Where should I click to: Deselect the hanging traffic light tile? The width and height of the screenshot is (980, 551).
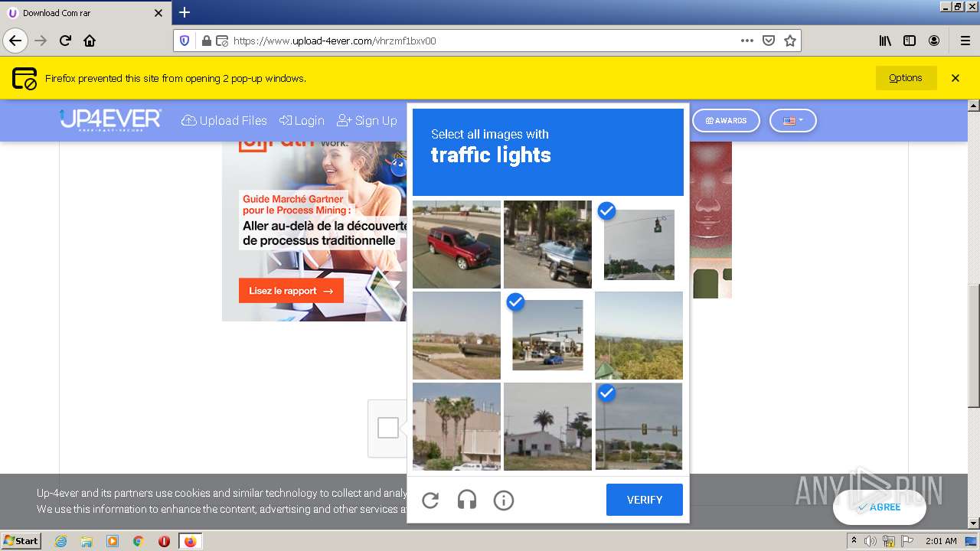[639, 244]
